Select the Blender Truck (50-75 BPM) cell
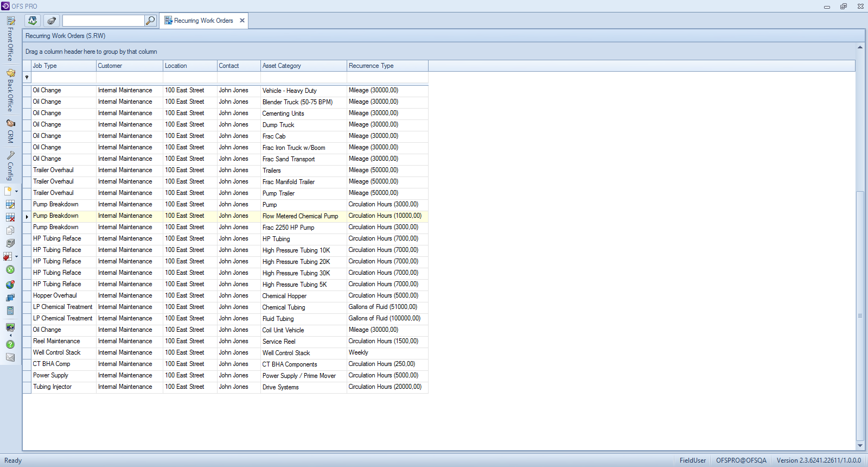Image resolution: width=868 pixels, height=467 pixels. click(304, 102)
